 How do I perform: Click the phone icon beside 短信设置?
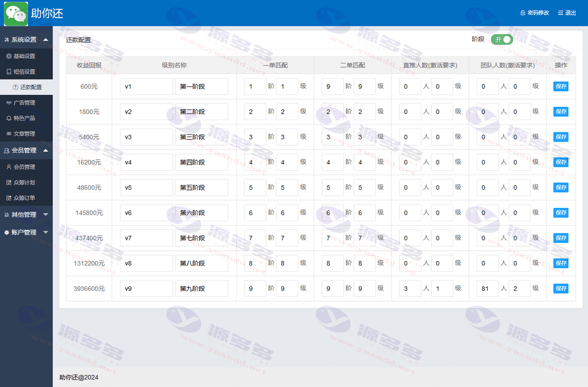pos(9,72)
